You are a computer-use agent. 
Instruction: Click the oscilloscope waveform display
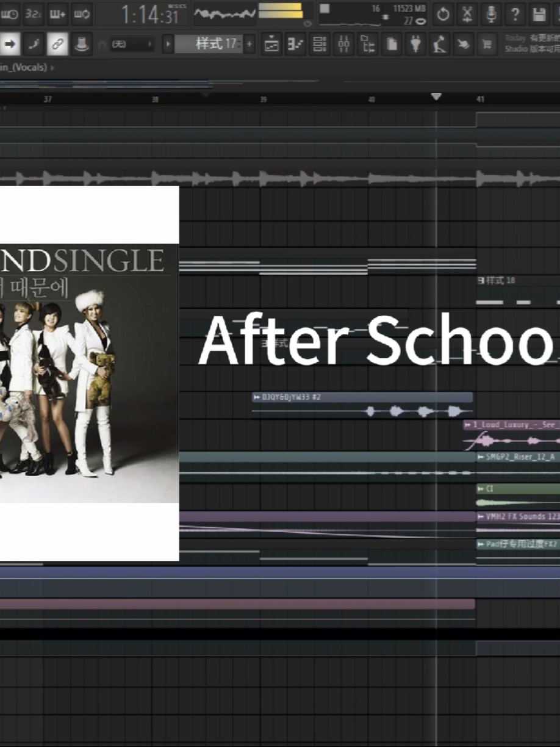[224, 13]
